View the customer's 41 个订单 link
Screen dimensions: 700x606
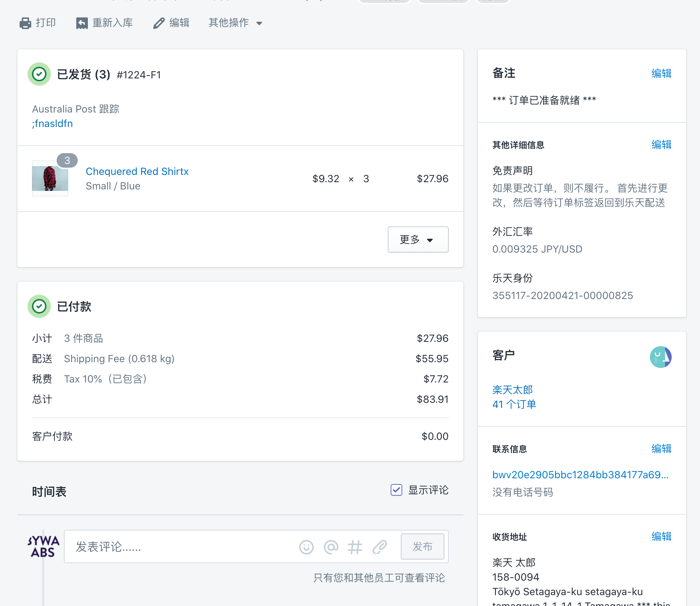click(x=514, y=404)
